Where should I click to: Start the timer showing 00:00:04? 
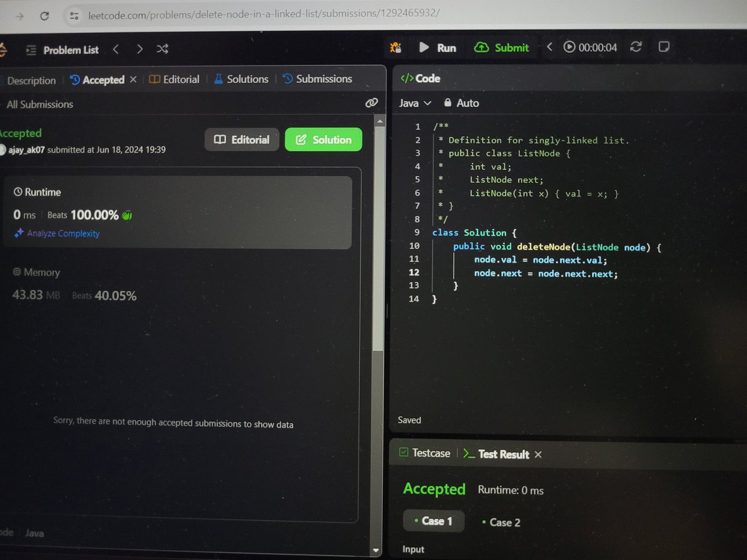point(590,47)
